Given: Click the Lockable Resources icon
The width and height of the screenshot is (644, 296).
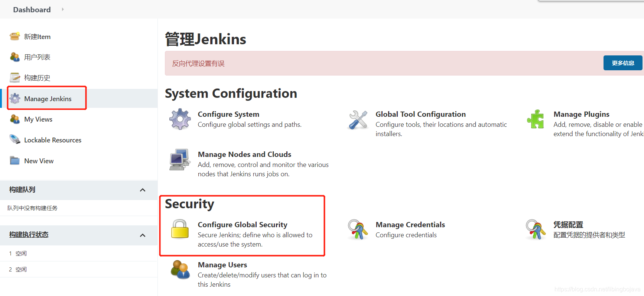Looking at the screenshot, I should point(15,140).
